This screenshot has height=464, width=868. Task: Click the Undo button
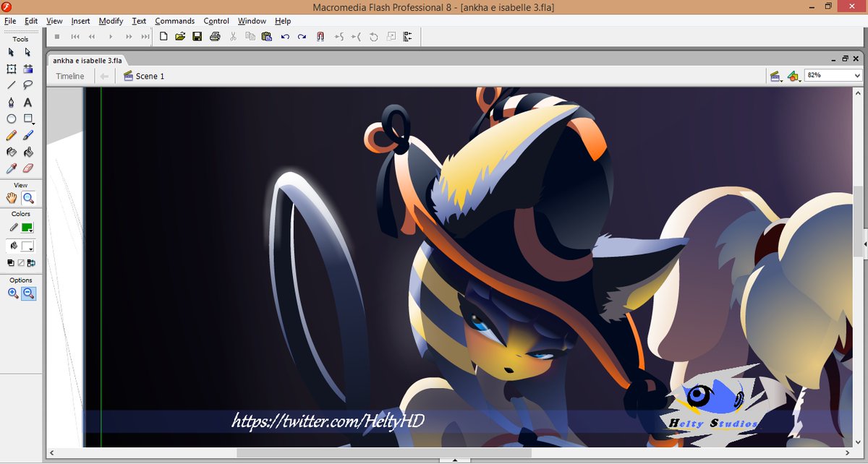(285, 36)
